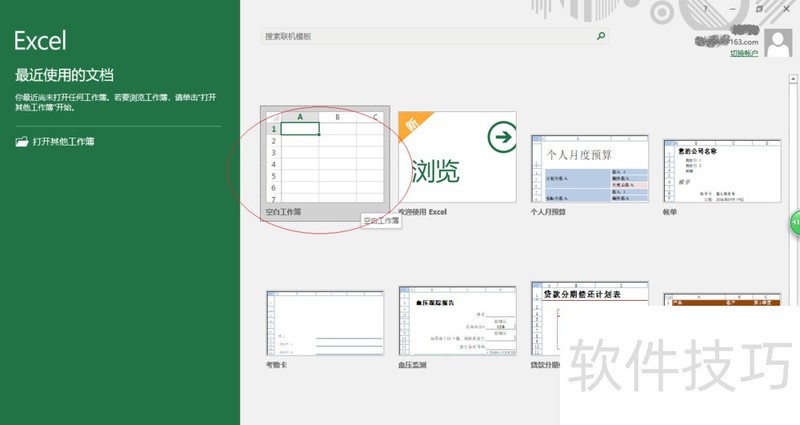800x425 pixels.
Task: Click the user account avatar icon
Action: click(x=778, y=43)
